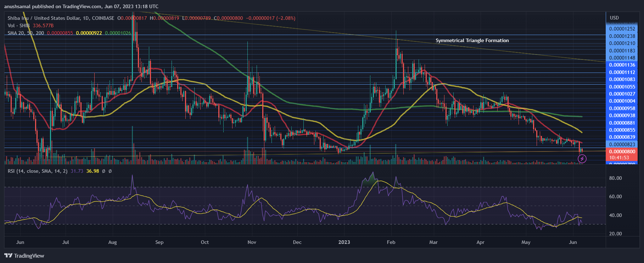Click the 0.00001136 price level label
644x263 pixels.
pyautogui.click(x=622, y=65)
